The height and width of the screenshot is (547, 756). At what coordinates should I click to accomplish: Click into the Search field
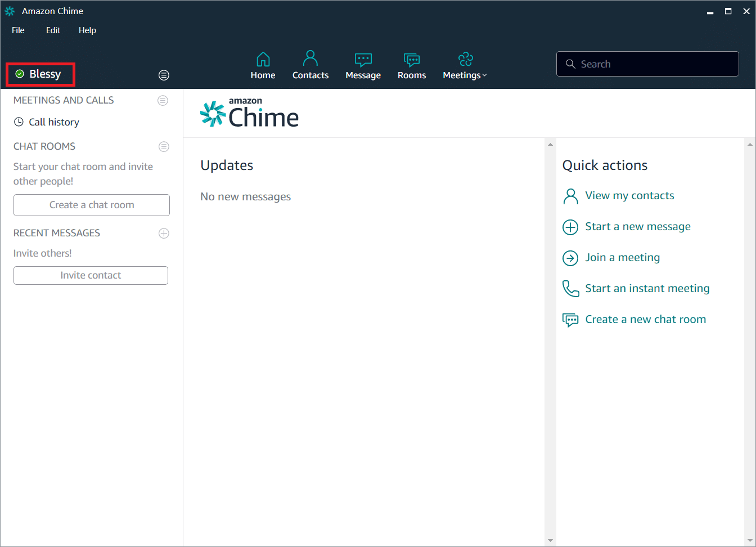(647, 64)
